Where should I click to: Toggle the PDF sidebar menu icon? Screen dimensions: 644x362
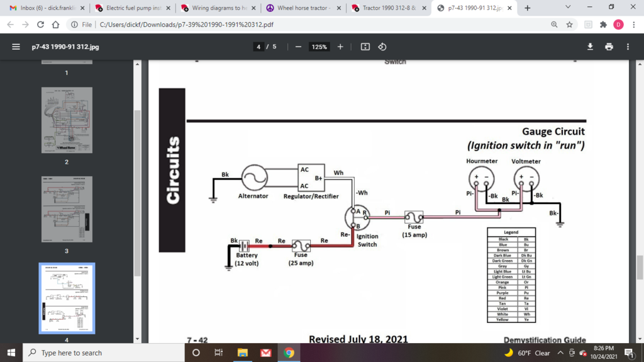tap(16, 47)
